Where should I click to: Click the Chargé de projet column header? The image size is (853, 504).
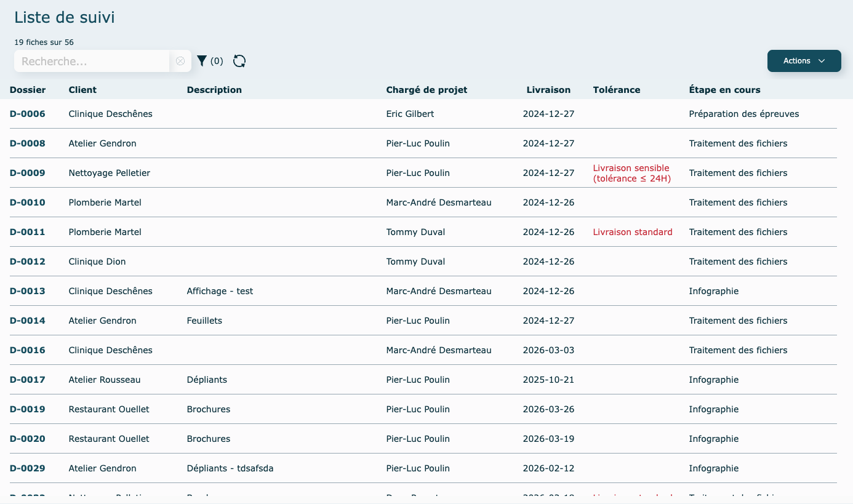(x=426, y=90)
